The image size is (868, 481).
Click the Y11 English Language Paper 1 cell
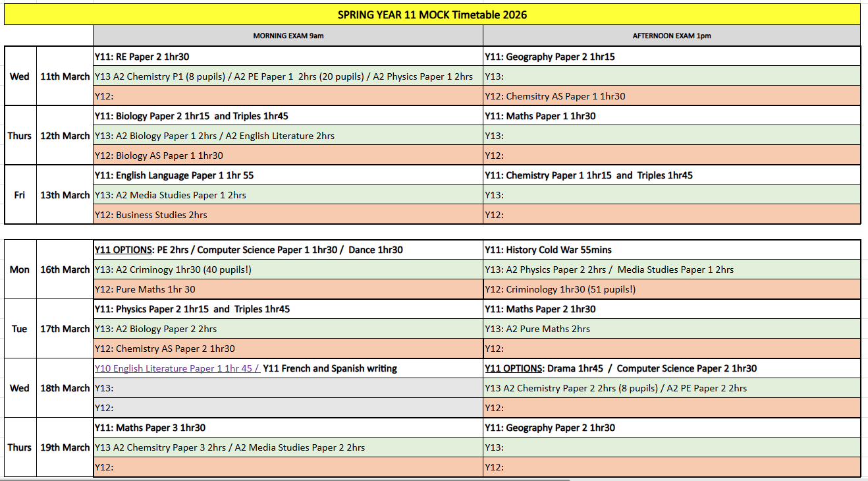(175, 175)
